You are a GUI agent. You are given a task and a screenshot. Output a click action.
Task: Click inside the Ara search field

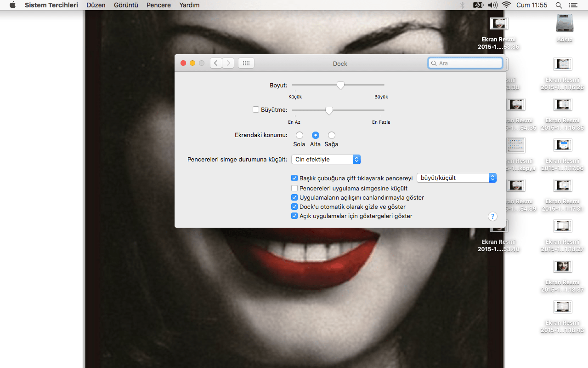tap(465, 63)
